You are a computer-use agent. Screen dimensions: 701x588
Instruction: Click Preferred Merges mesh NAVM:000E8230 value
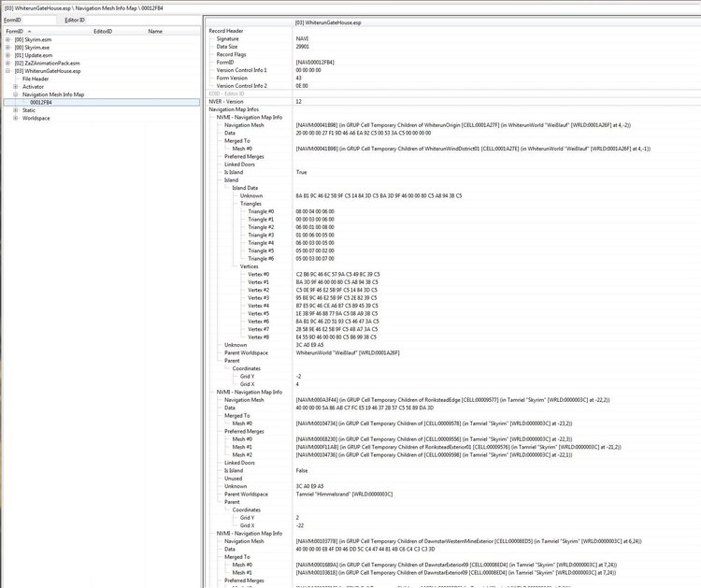pyautogui.click(x=434, y=439)
